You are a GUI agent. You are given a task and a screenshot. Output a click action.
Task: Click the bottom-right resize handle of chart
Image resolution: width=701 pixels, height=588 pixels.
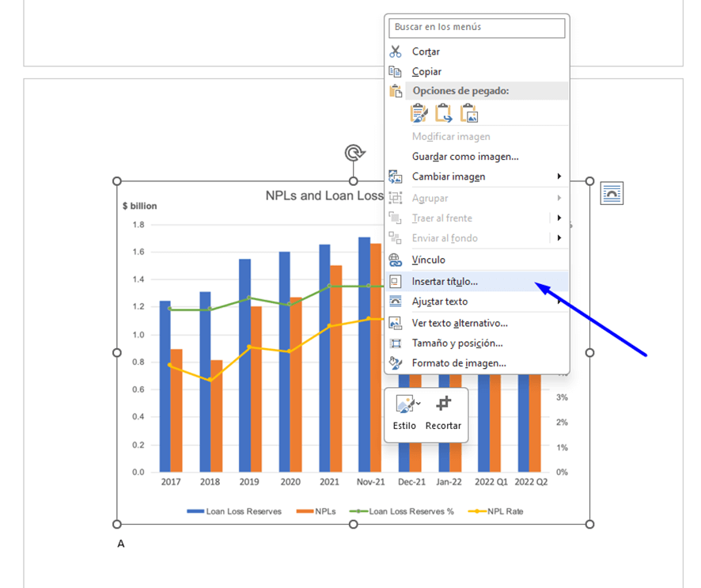tap(589, 524)
